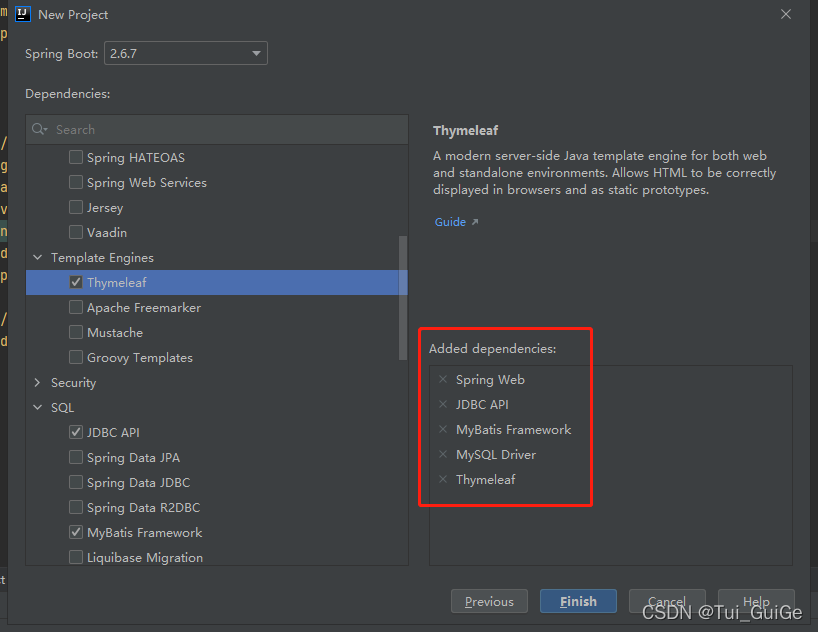This screenshot has height=632, width=818.
Task: Remove MyBatis Framework from added dependencies
Action: point(443,429)
